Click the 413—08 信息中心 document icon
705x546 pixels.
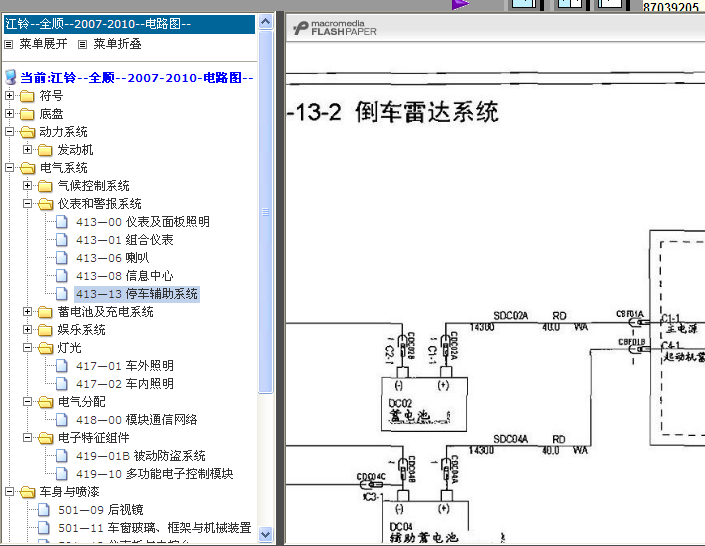(x=62, y=276)
